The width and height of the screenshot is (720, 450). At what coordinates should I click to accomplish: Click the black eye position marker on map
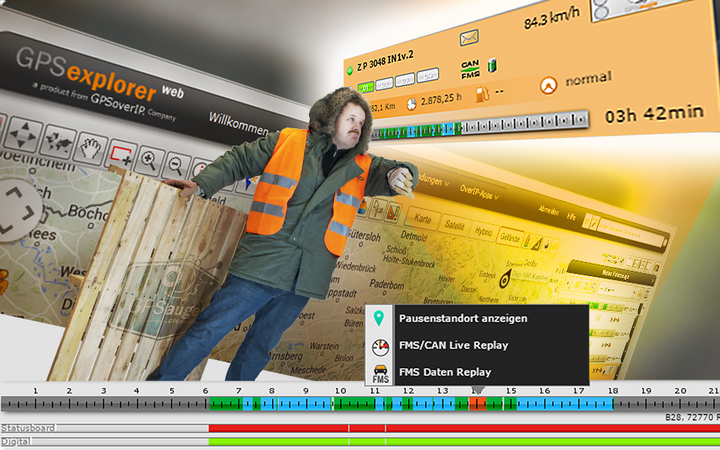coord(506,279)
